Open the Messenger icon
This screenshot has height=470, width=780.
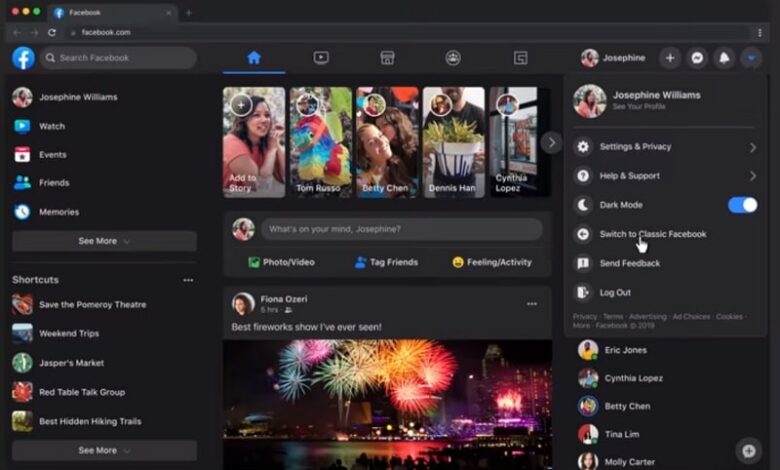tap(697, 58)
